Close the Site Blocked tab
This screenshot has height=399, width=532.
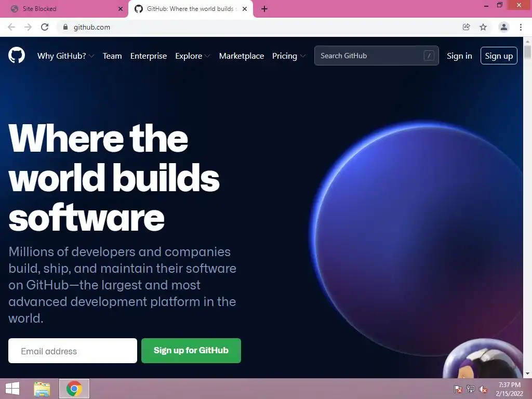coord(121,9)
